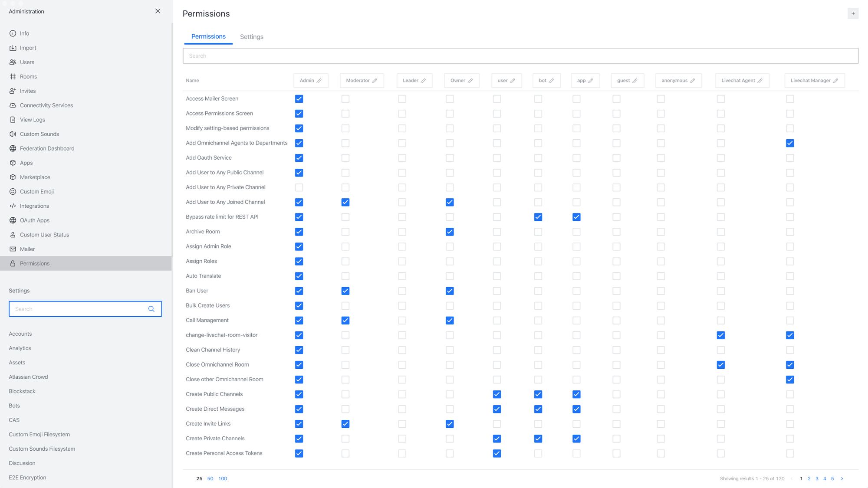Click the Marketplace cube icon
868x488 pixels.
click(13, 177)
